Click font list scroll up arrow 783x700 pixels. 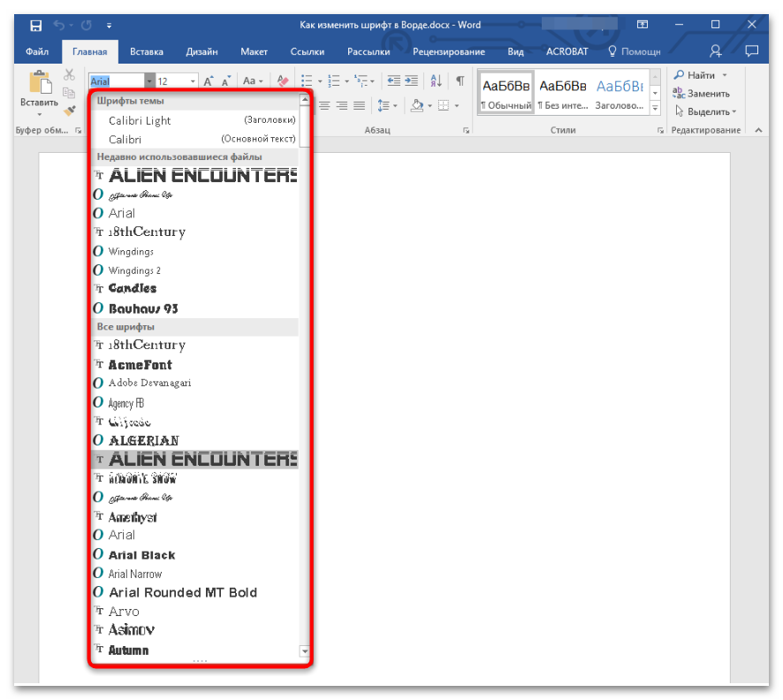pyautogui.click(x=304, y=100)
